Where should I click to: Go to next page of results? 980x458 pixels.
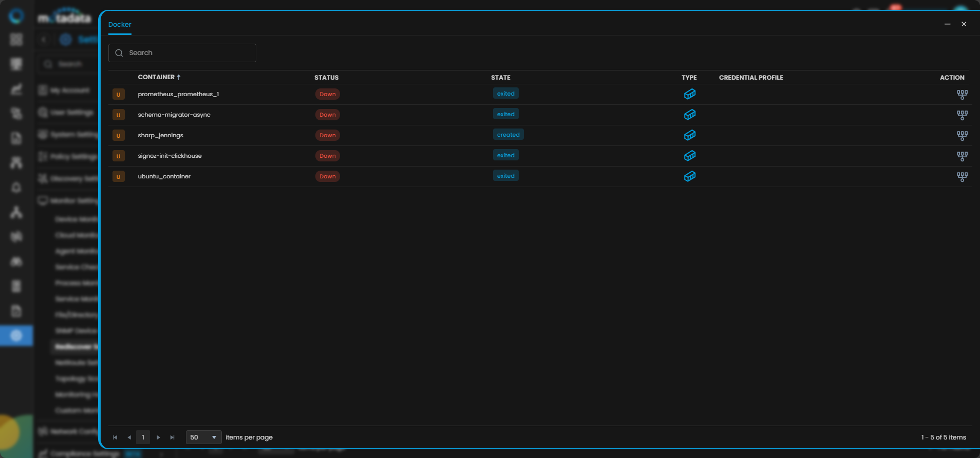(158, 437)
